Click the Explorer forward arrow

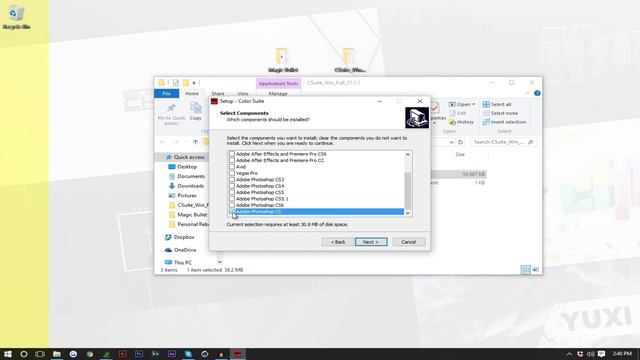(x=176, y=142)
